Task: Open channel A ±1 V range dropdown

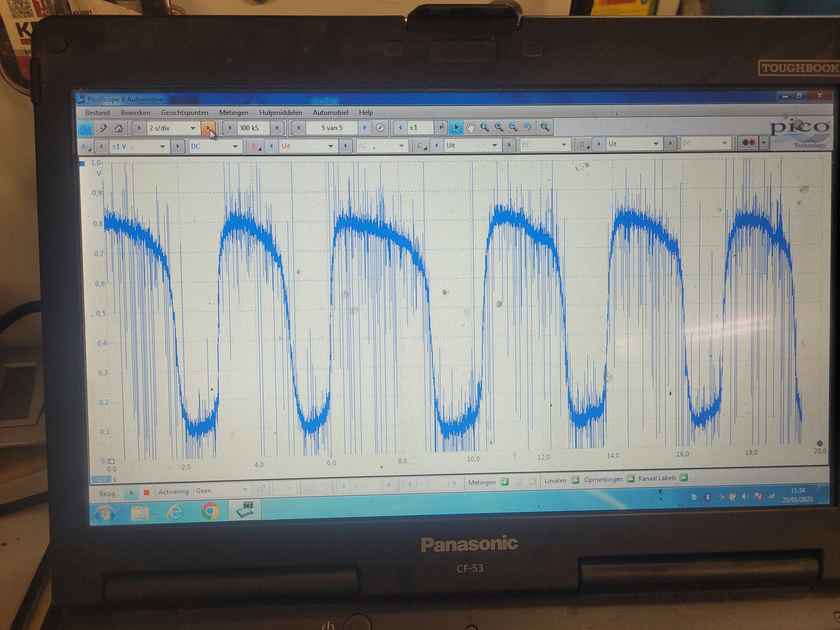Action: pos(162,147)
